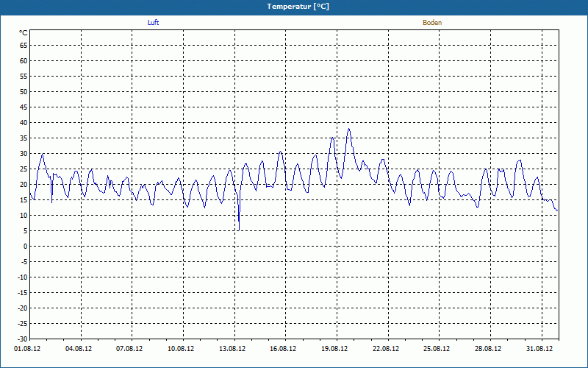Click the 25 y-axis label
588x368 pixels.
[24, 169]
